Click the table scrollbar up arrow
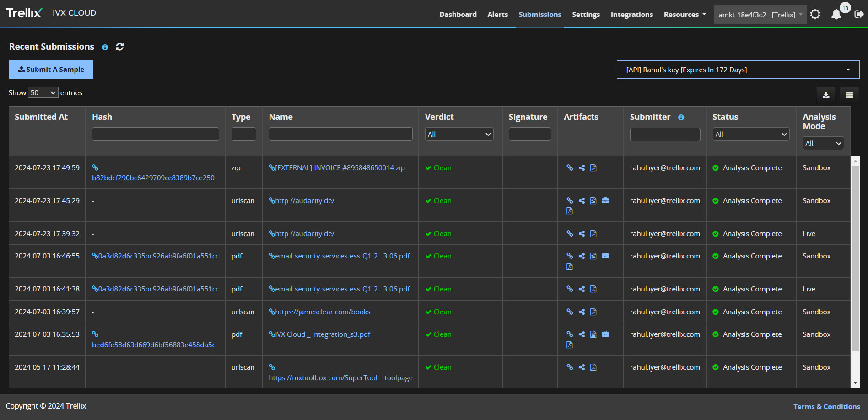 click(x=855, y=161)
